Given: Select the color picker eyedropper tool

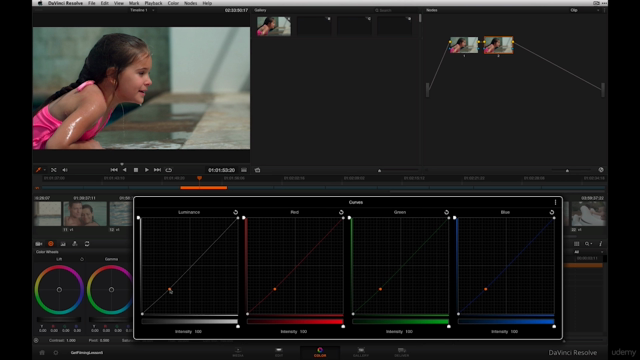Looking at the screenshot, I should pos(38,170).
